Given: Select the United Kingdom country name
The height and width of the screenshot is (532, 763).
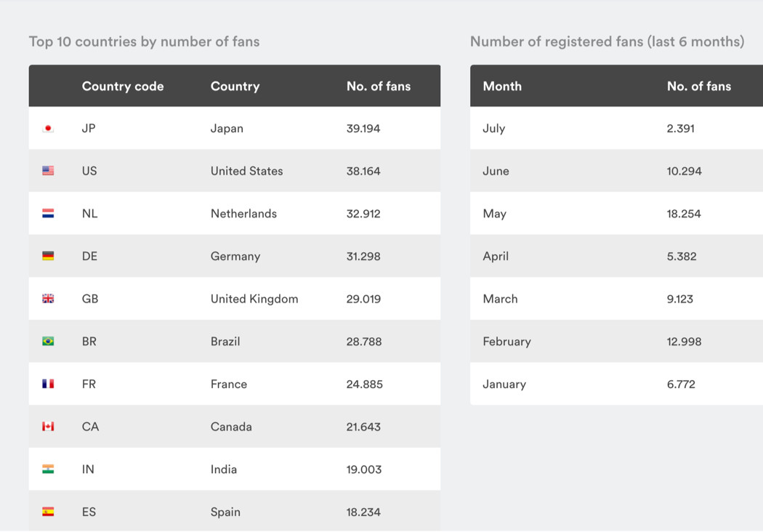Looking at the screenshot, I should (x=254, y=299).
